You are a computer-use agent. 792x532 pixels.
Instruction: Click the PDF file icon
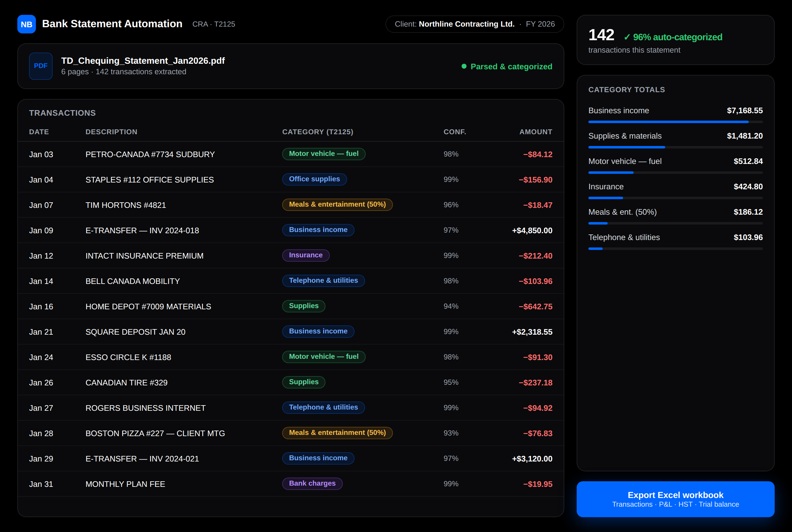pyautogui.click(x=41, y=66)
